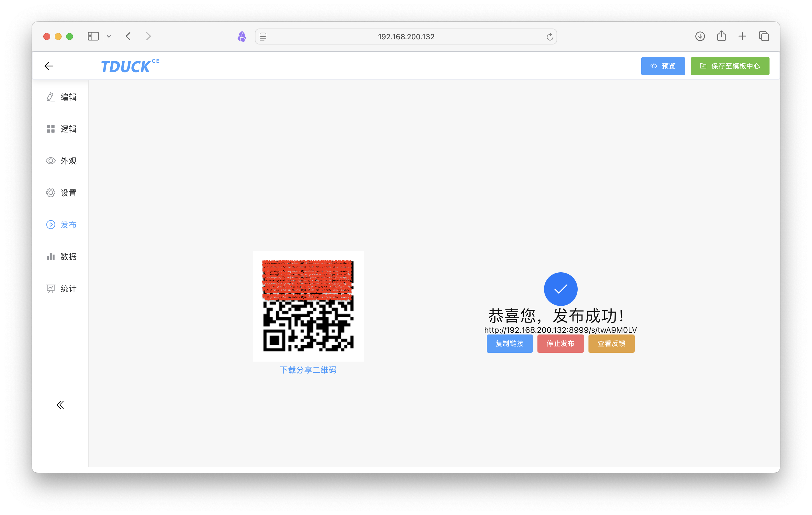Image resolution: width=812 pixels, height=515 pixels.
Task: Open Safari downloads icon
Action: tap(700, 36)
